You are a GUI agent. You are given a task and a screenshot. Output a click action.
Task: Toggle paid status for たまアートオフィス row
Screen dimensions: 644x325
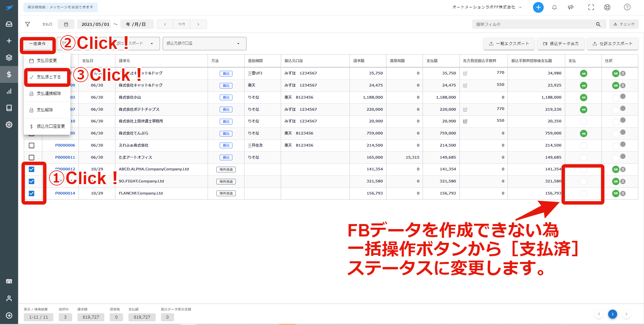pos(584,158)
